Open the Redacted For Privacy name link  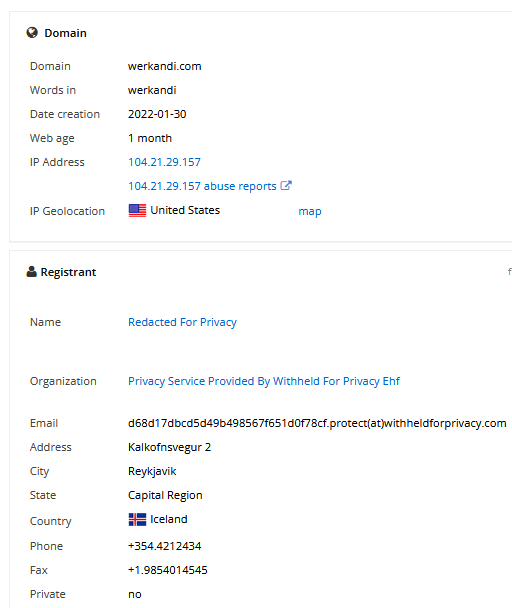point(182,322)
